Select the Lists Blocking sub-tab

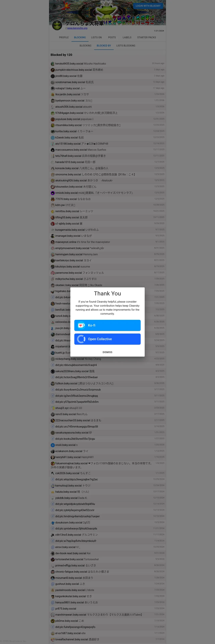coord(126,46)
